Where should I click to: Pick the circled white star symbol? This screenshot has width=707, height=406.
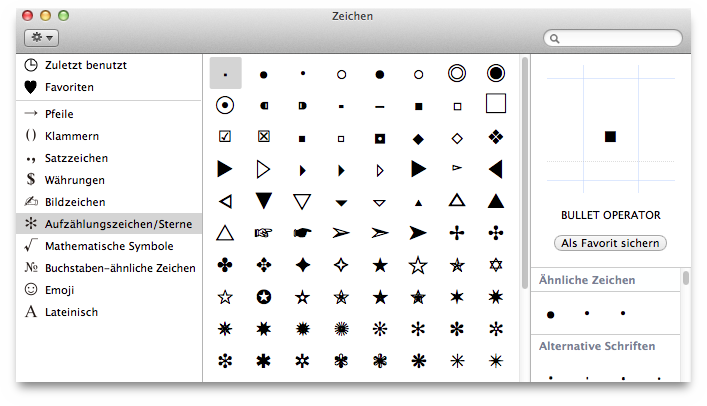264,297
